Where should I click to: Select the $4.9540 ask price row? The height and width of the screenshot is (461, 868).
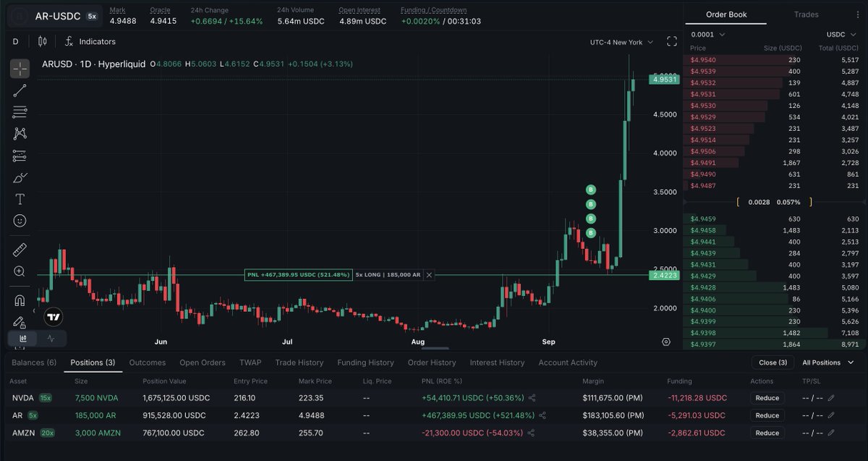pos(773,60)
